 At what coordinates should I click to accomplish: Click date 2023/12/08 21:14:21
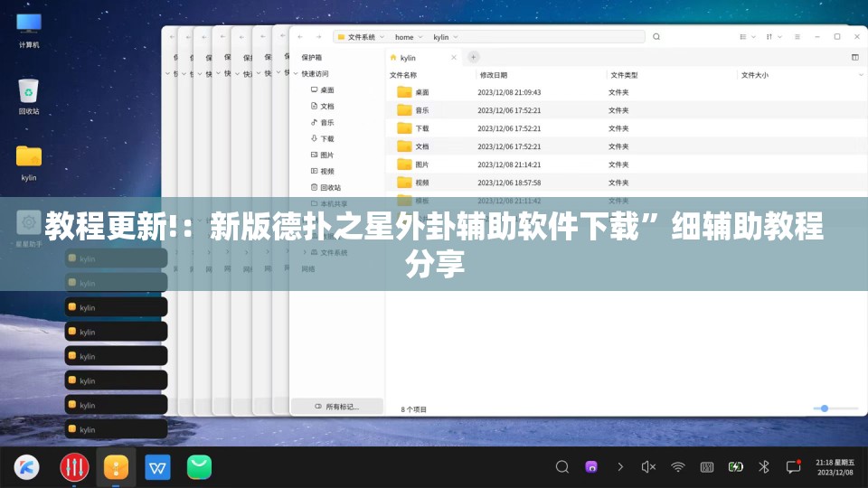(509, 164)
